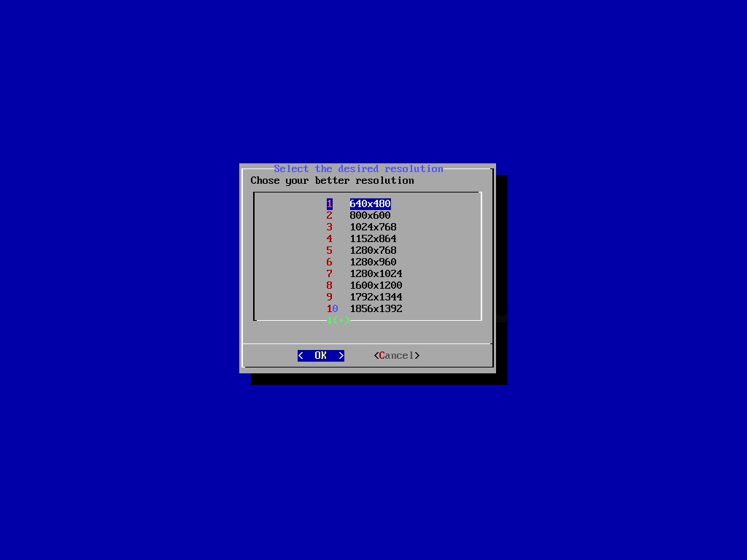This screenshot has width=747, height=560.
Task: Select the 1280x1024 resolution
Action: (365, 274)
